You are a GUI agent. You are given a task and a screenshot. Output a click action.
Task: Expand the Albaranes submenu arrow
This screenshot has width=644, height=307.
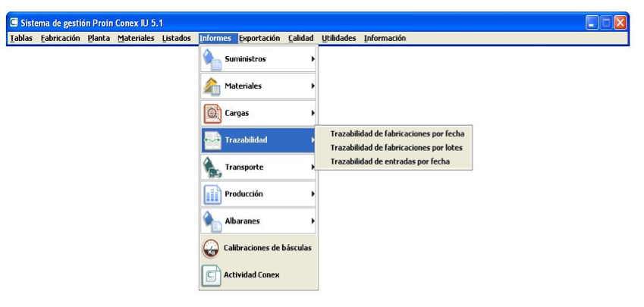pos(313,221)
